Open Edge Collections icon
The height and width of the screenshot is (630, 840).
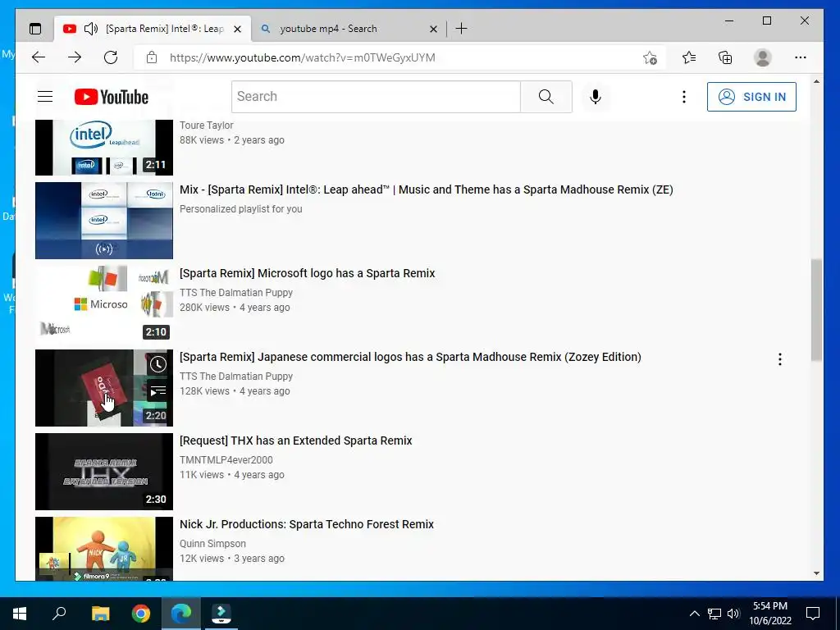click(x=725, y=57)
